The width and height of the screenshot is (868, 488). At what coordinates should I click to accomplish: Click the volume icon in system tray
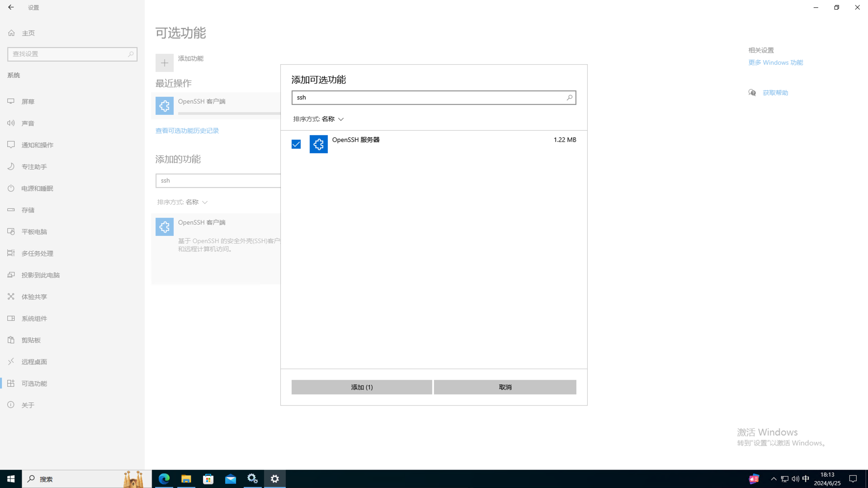(795, 479)
